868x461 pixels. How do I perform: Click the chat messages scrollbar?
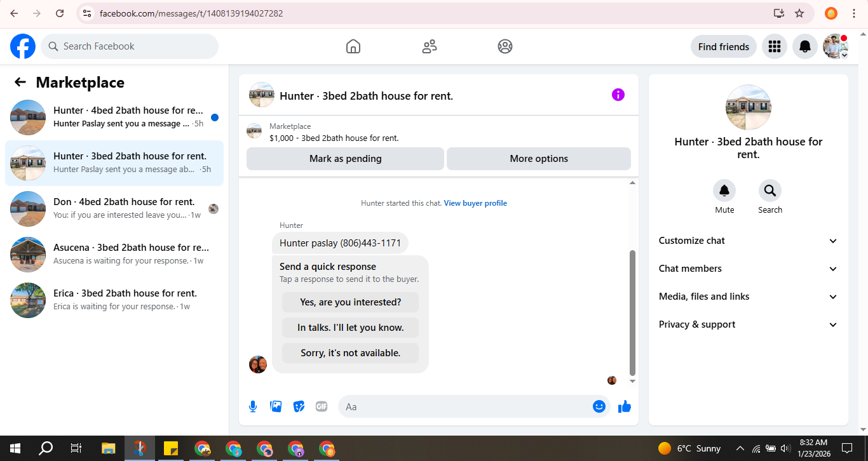(632, 312)
